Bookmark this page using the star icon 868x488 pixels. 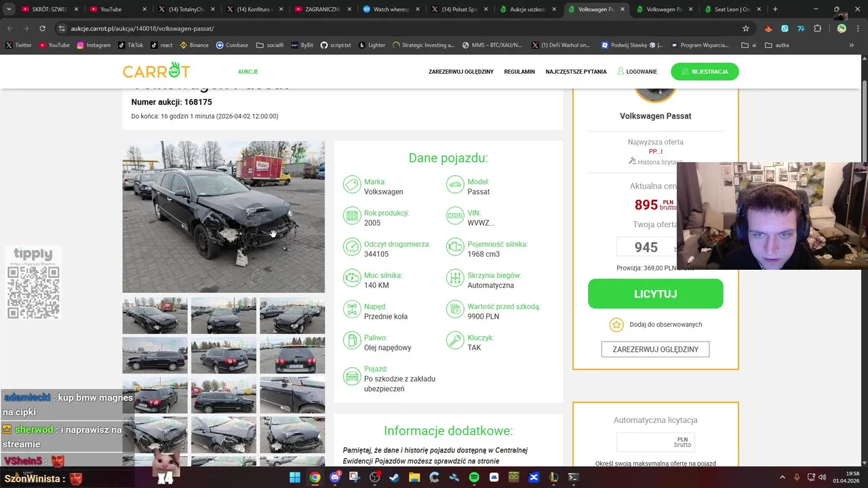pos(746,28)
